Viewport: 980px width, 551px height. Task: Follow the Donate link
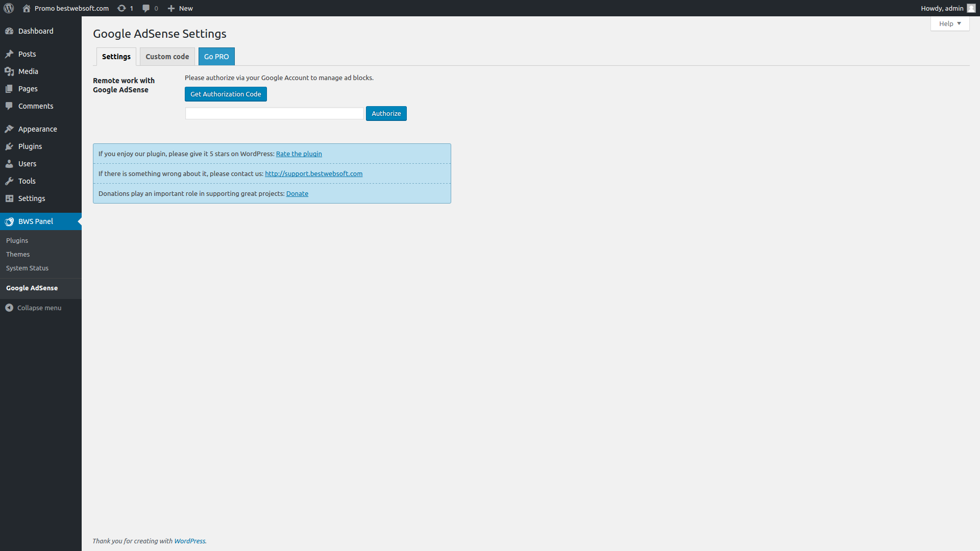coord(297,193)
